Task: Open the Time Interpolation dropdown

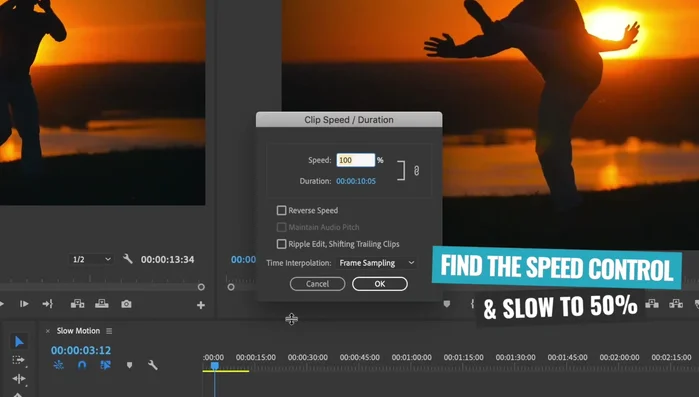Action: tap(377, 263)
